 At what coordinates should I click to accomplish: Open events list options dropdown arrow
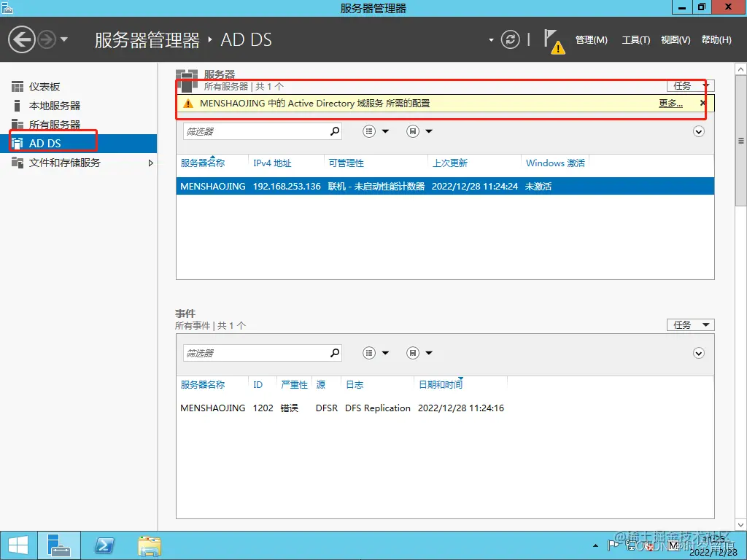coord(385,353)
